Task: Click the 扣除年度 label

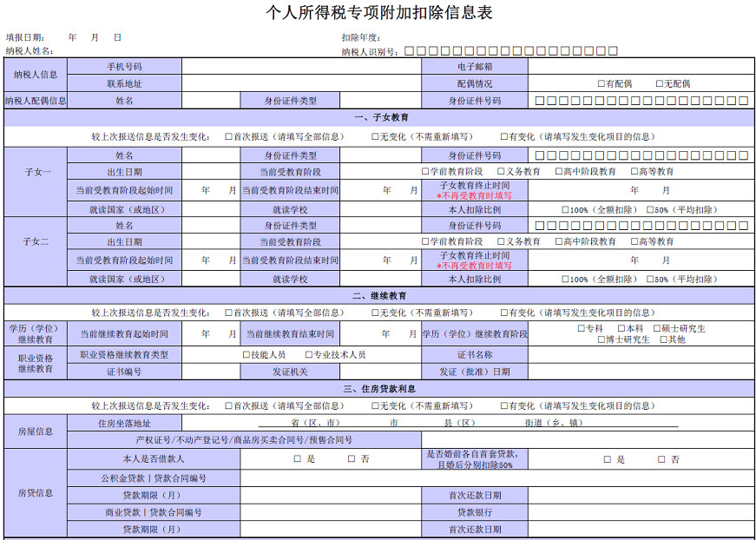Action: 362,37
